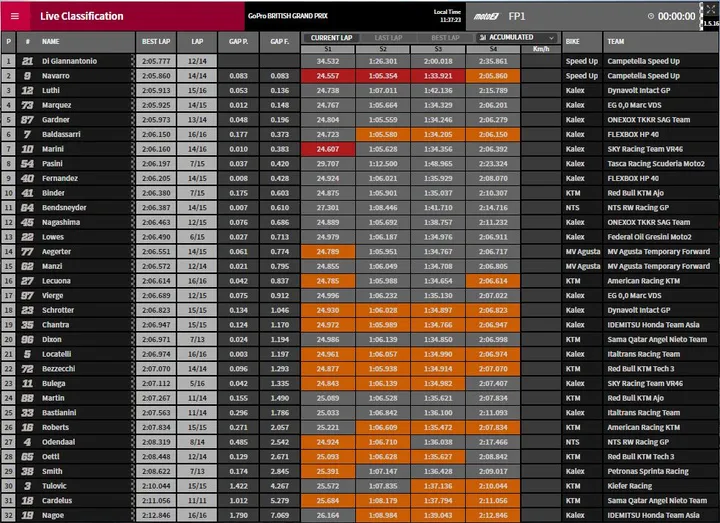Click the fullscreen expand icon
Screen dimensions: 720x523
710,9
